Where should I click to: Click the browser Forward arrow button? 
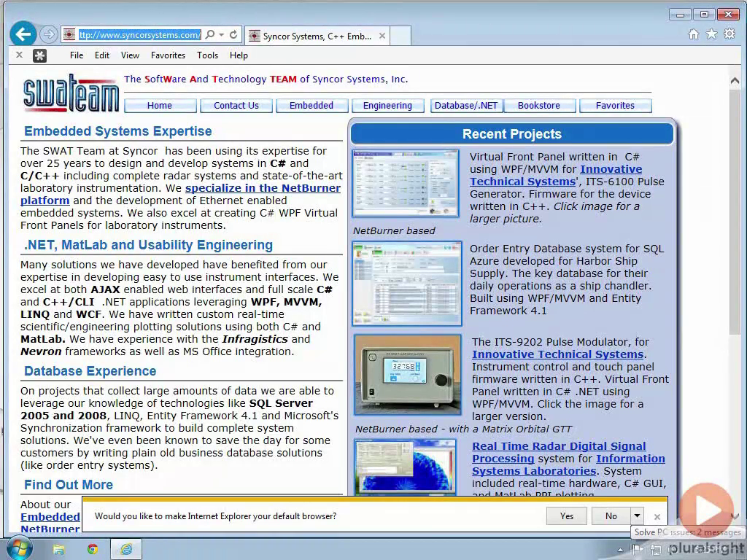(x=48, y=34)
